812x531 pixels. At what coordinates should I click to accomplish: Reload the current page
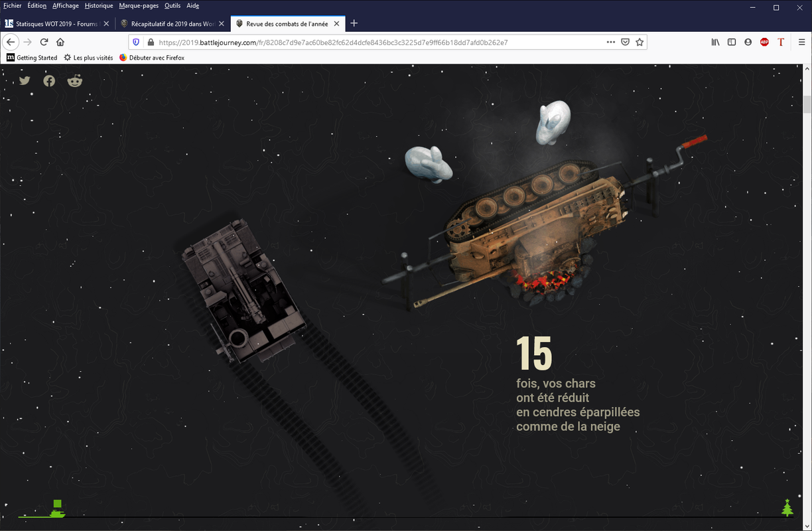point(44,42)
